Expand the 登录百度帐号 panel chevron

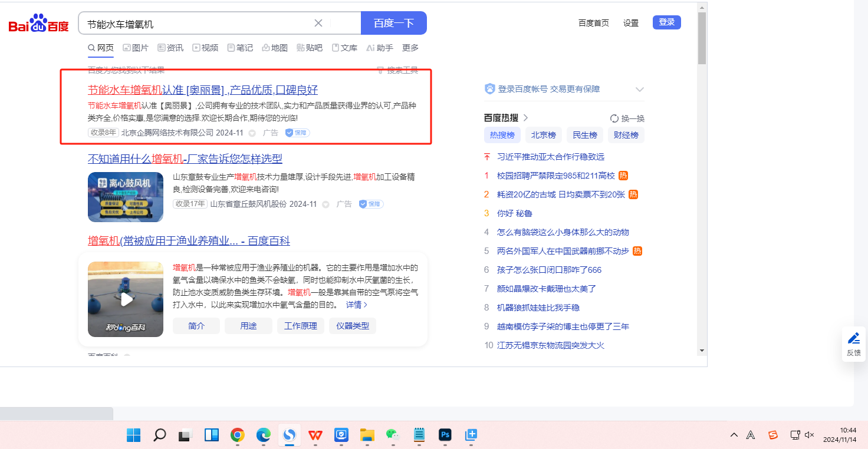(x=639, y=90)
